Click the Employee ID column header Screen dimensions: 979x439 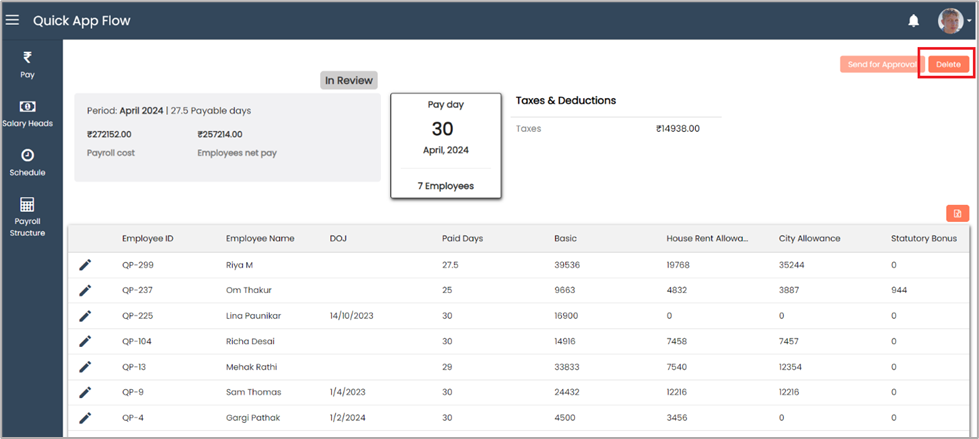[x=148, y=238]
